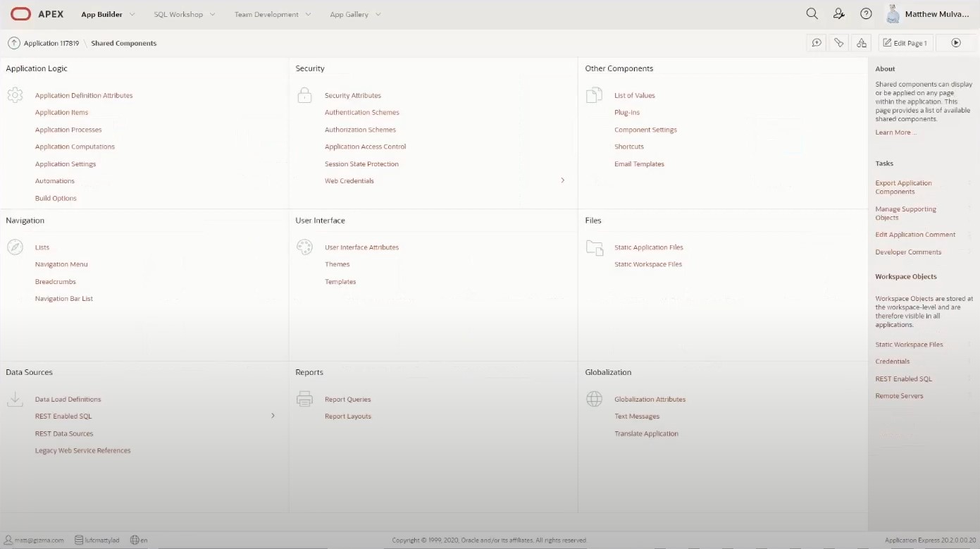Screen dimensions: 980x549
Task: Click Export Application Components task
Action: (903, 187)
